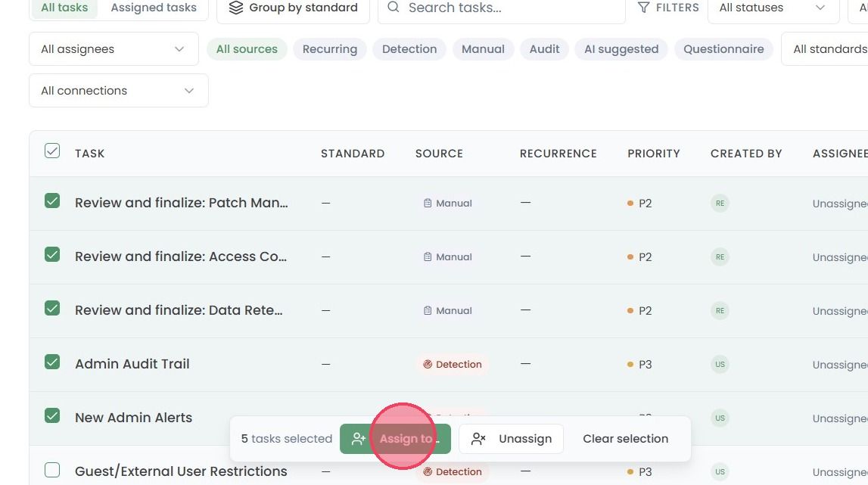Click the Unassign button
Image resolution: width=868 pixels, height=485 pixels.
(x=512, y=439)
